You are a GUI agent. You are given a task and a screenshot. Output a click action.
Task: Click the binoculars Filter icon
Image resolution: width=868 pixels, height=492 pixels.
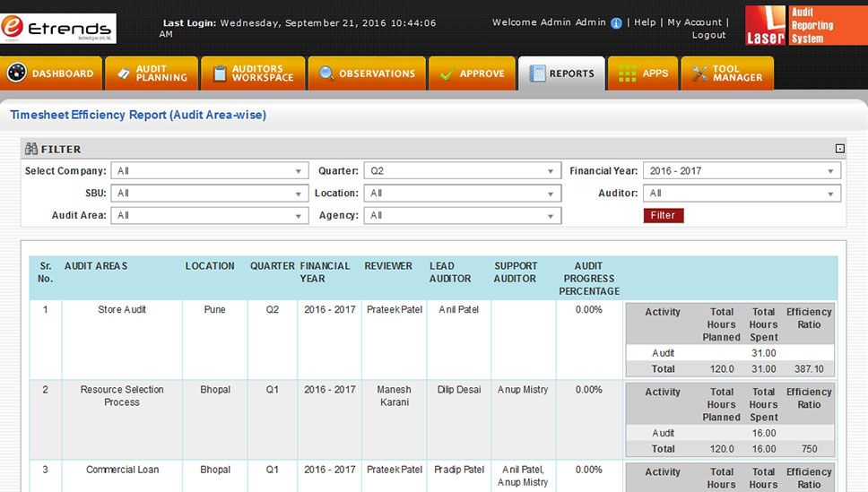point(31,149)
